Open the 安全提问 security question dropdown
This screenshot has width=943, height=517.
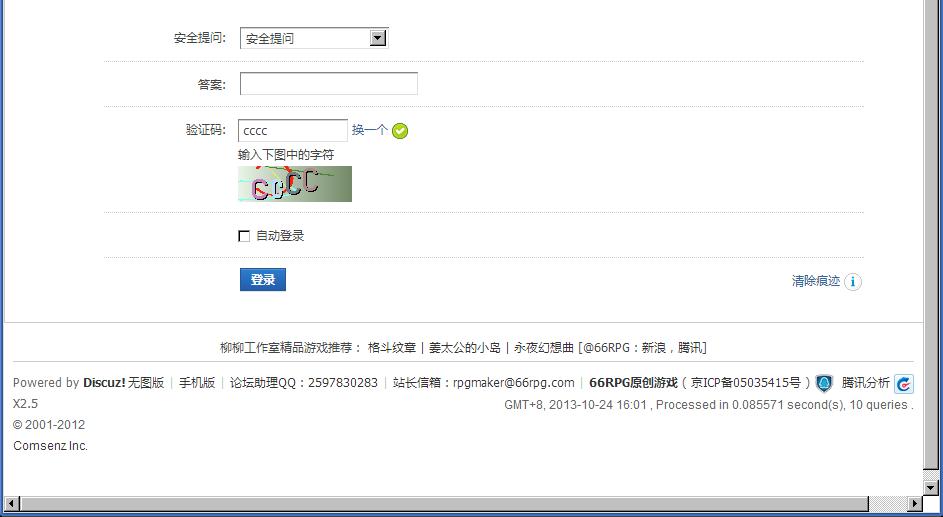coord(314,38)
